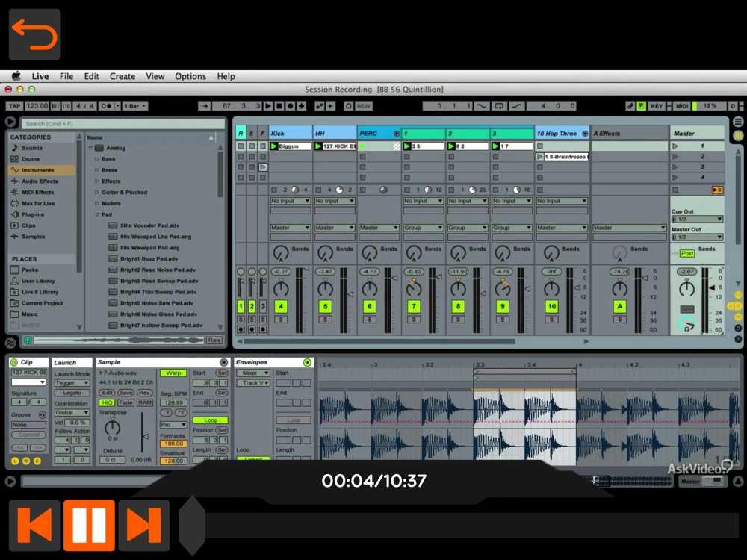Select Sounds category in browser
The height and width of the screenshot is (560, 747).
tap(31, 148)
